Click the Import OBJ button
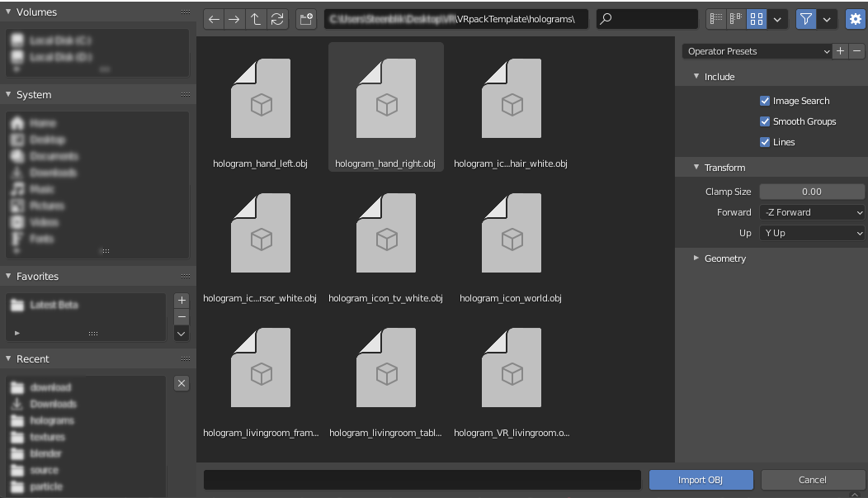This screenshot has height=498, width=868. pyautogui.click(x=701, y=480)
